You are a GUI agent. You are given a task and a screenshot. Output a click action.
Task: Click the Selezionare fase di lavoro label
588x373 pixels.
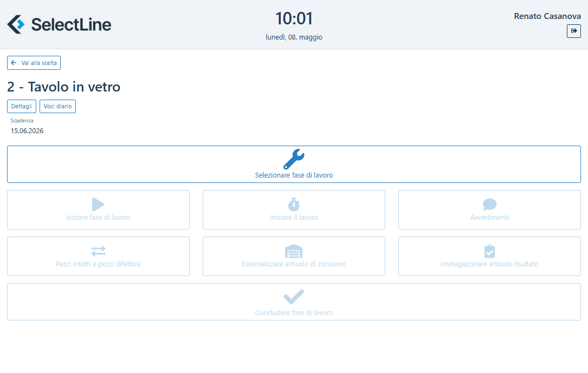pyautogui.click(x=294, y=175)
